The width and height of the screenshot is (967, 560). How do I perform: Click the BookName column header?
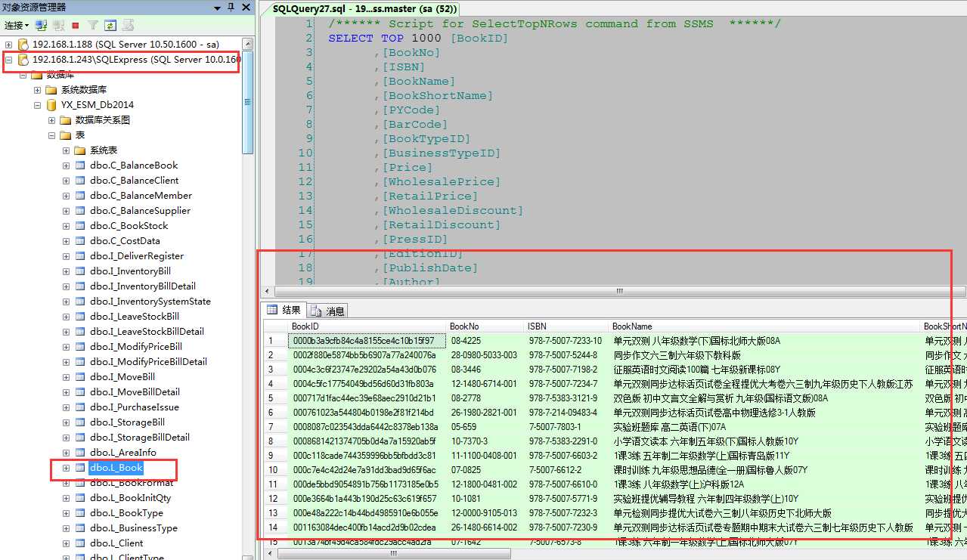coord(765,326)
